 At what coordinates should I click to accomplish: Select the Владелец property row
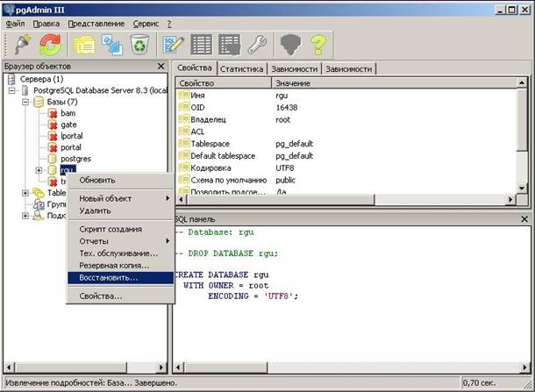tap(346, 119)
